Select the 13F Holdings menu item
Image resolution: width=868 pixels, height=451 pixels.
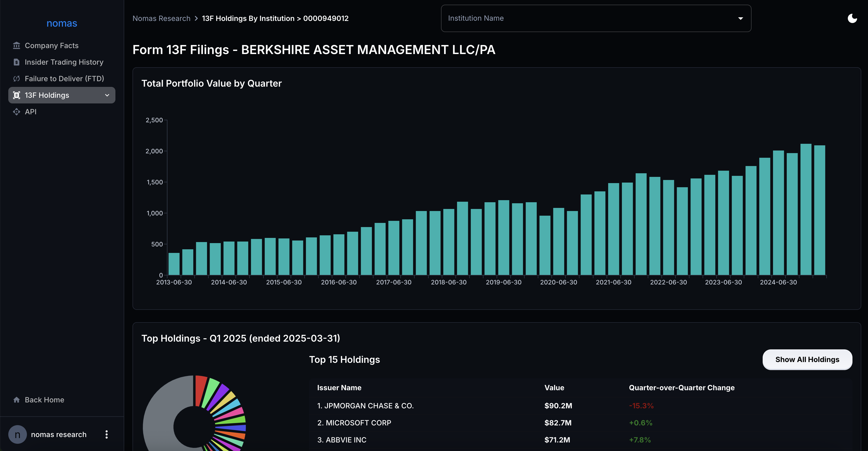pos(62,95)
